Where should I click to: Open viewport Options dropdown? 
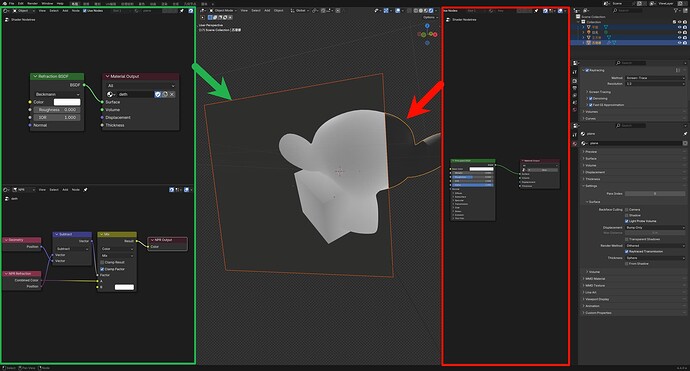(x=429, y=17)
